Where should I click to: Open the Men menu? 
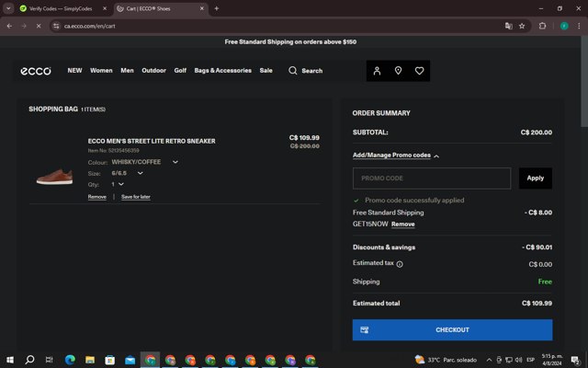click(127, 70)
